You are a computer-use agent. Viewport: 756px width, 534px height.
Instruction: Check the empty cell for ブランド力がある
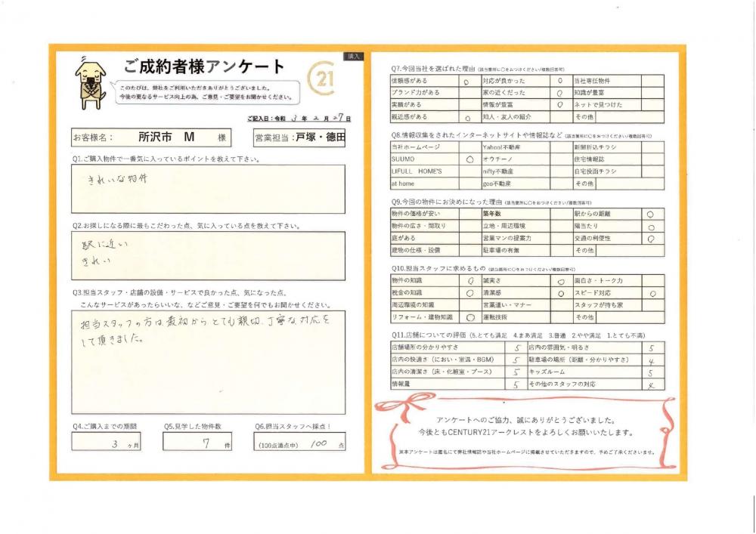pos(470,93)
